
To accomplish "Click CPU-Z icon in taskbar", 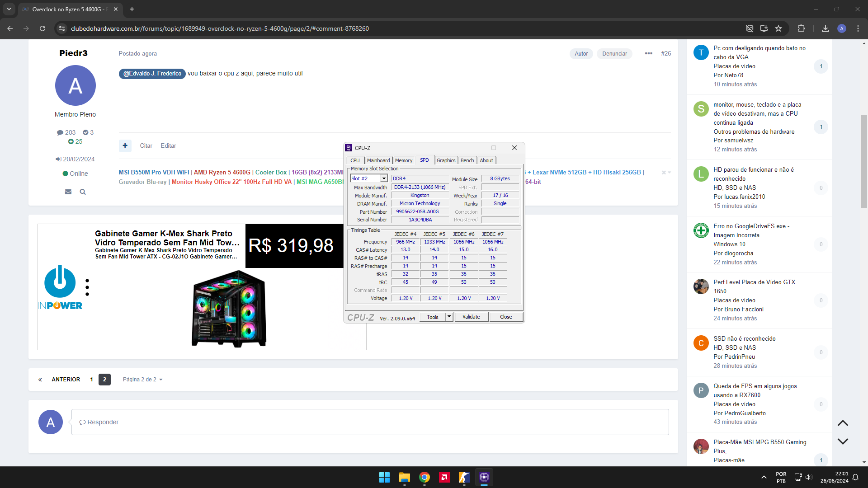I will coord(484,477).
